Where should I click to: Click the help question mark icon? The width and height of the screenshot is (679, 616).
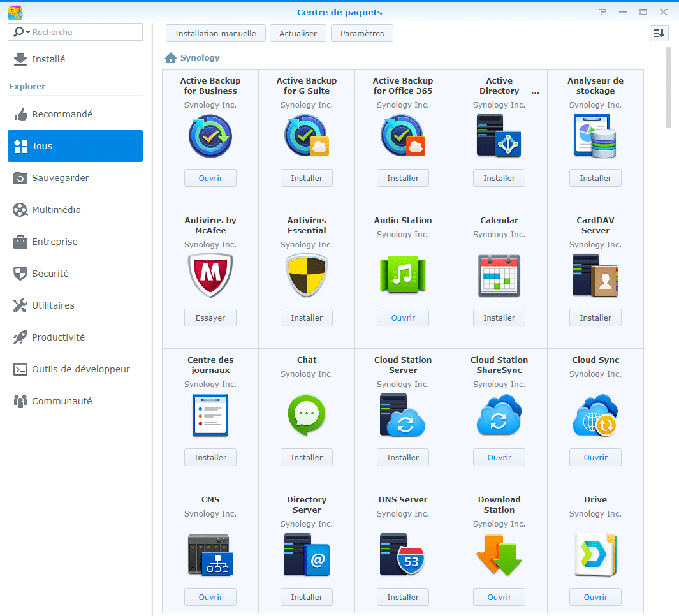[x=602, y=12]
